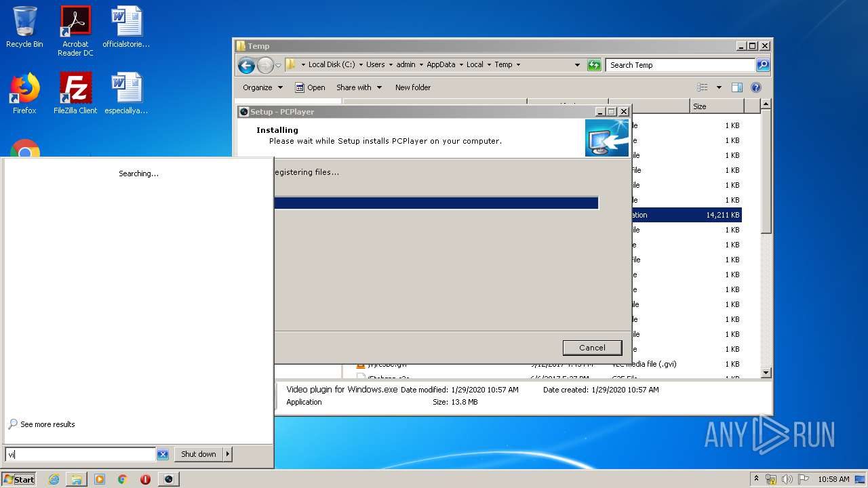
Task: Click the Local breadcrumb segment
Action: (475, 65)
